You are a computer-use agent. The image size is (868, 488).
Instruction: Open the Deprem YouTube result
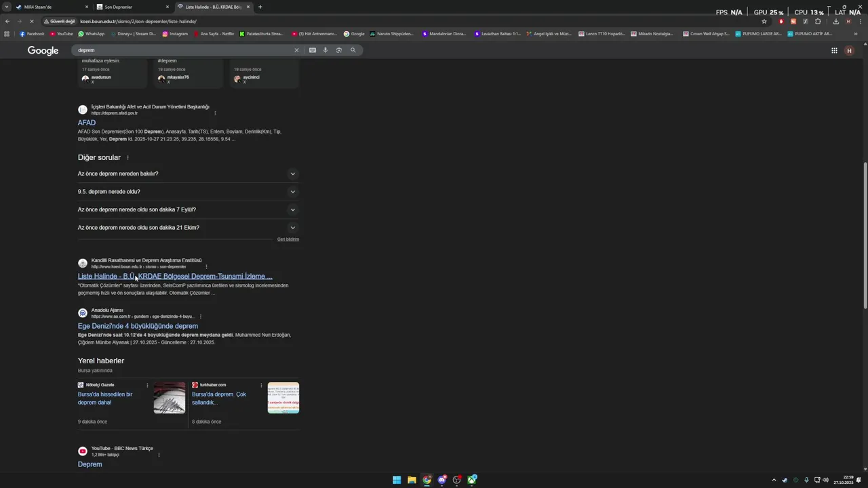click(90, 464)
